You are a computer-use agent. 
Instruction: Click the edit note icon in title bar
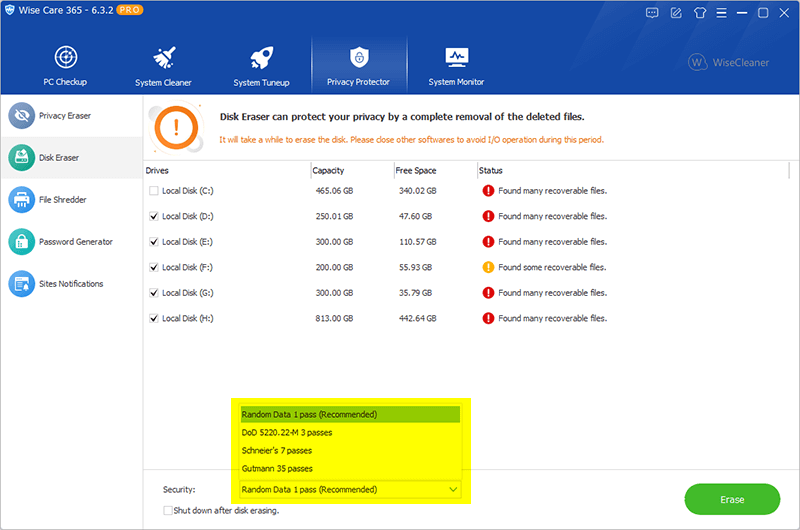(676, 13)
